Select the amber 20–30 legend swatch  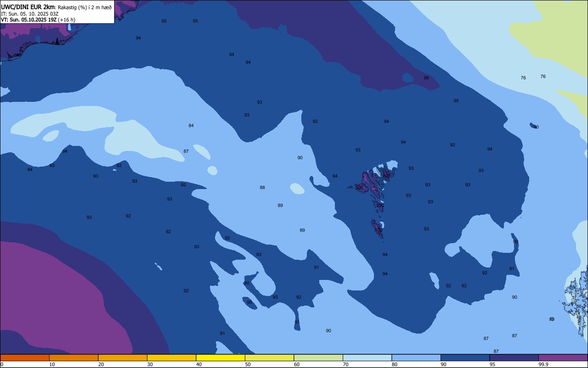click(123, 357)
